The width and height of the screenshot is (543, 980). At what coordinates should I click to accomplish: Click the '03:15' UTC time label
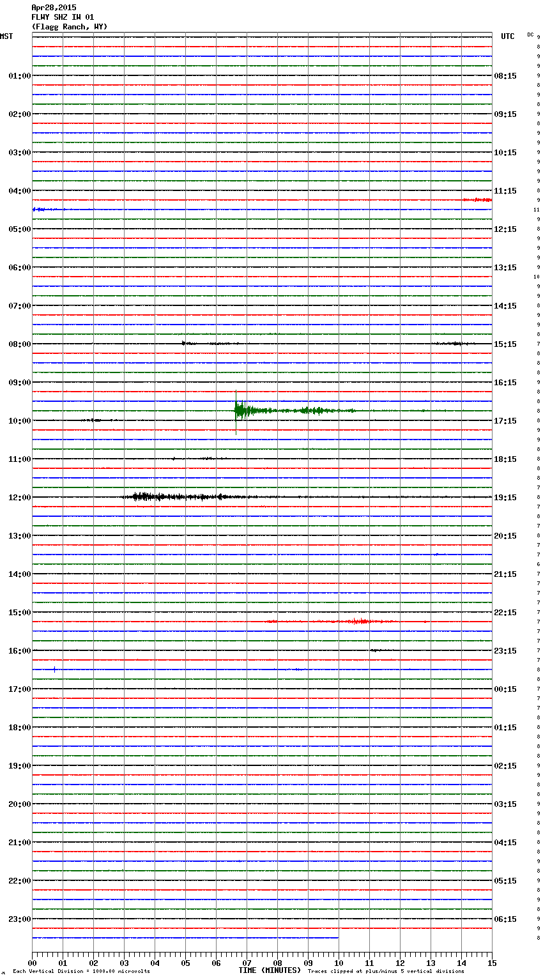tap(505, 804)
